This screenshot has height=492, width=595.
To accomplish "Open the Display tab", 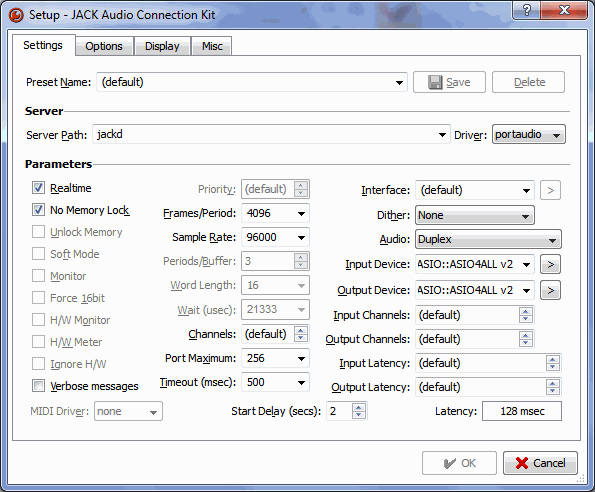I will pos(162,46).
